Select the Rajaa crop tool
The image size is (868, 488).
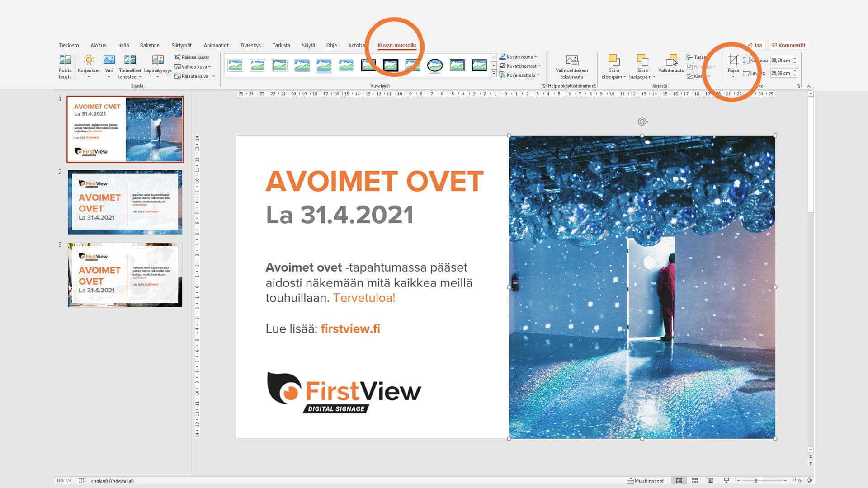(x=733, y=66)
